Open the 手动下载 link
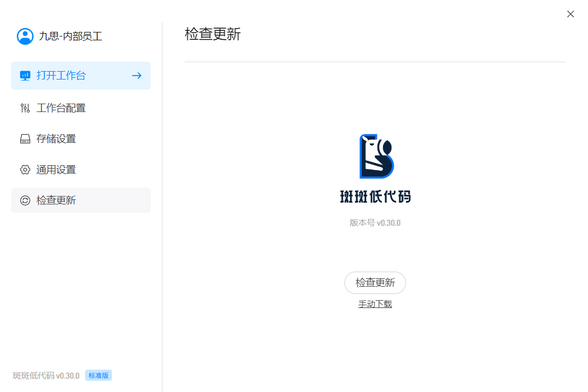This screenshot has height=392, width=588. click(x=375, y=304)
